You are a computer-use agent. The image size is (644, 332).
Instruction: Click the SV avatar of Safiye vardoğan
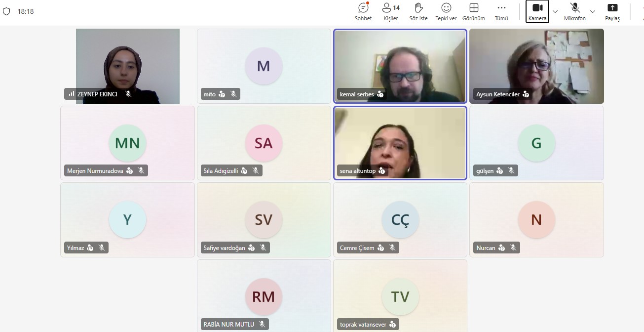[264, 220]
